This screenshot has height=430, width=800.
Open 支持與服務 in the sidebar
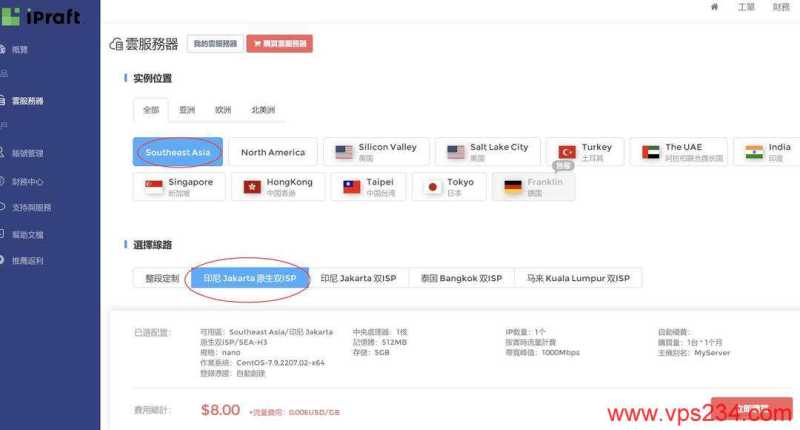point(32,208)
